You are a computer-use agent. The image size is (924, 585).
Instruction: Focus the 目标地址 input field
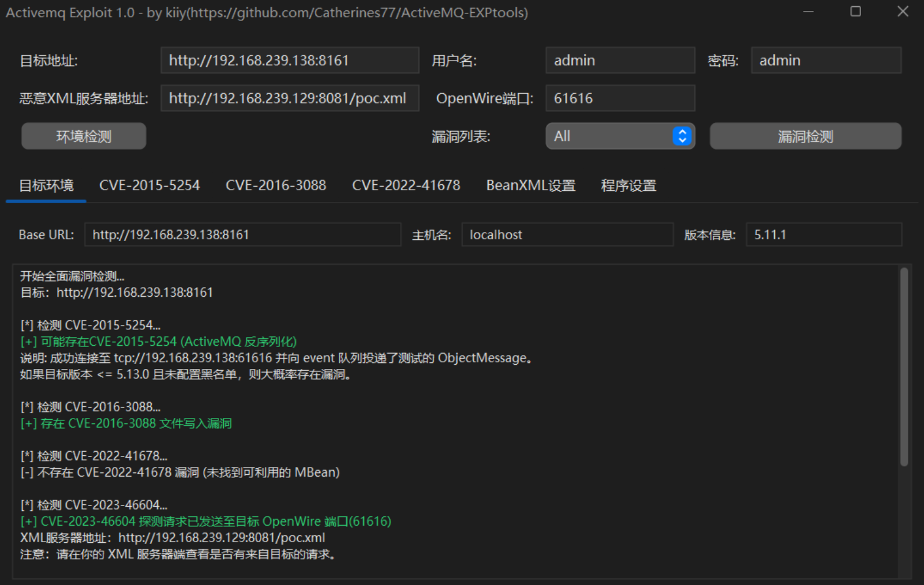coord(290,61)
